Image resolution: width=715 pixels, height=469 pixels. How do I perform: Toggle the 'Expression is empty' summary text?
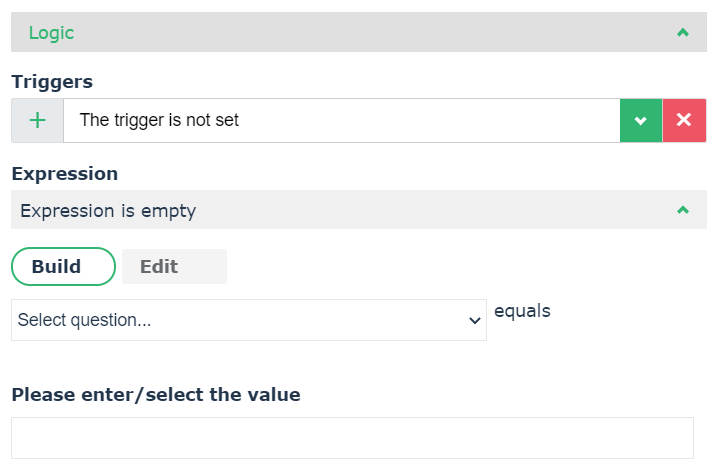(108, 211)
